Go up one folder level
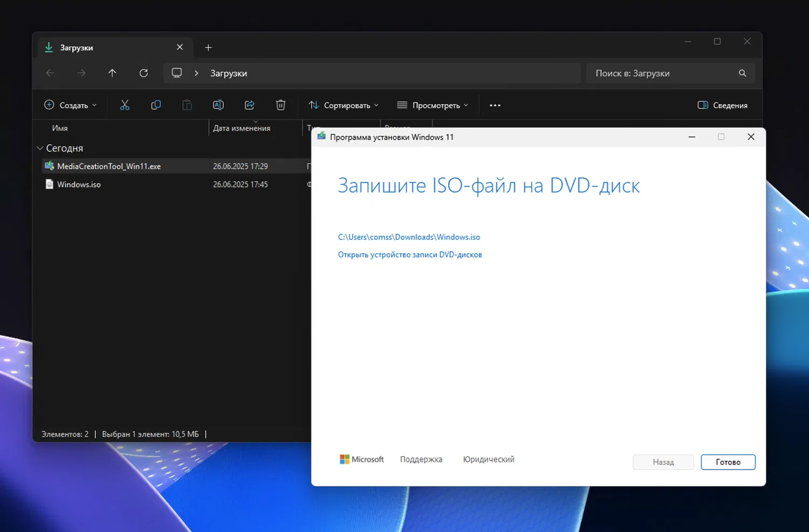The width and height of the screenshot is (809, 532). tap(112, 73)
